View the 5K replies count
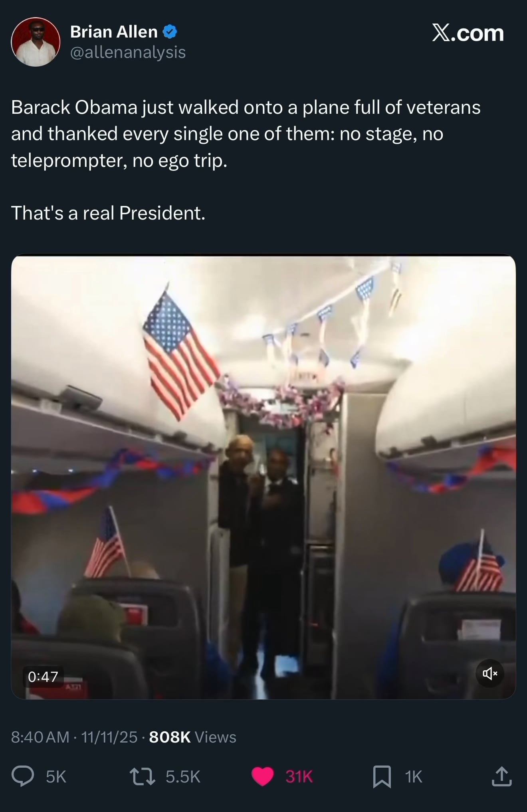The image size is (527, 812). click(x=56, y=777)
